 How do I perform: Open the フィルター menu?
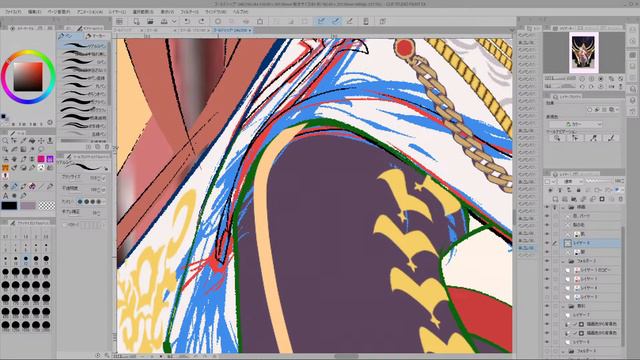tap(189, 12)
